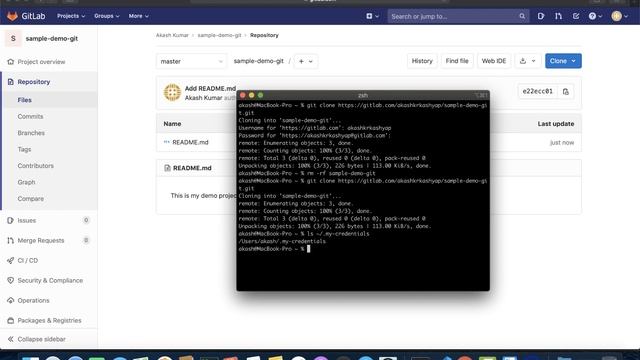Focus the Search or jump to field
The height and width of the screenshot is (360, 640).
click(x=458, y=16)
